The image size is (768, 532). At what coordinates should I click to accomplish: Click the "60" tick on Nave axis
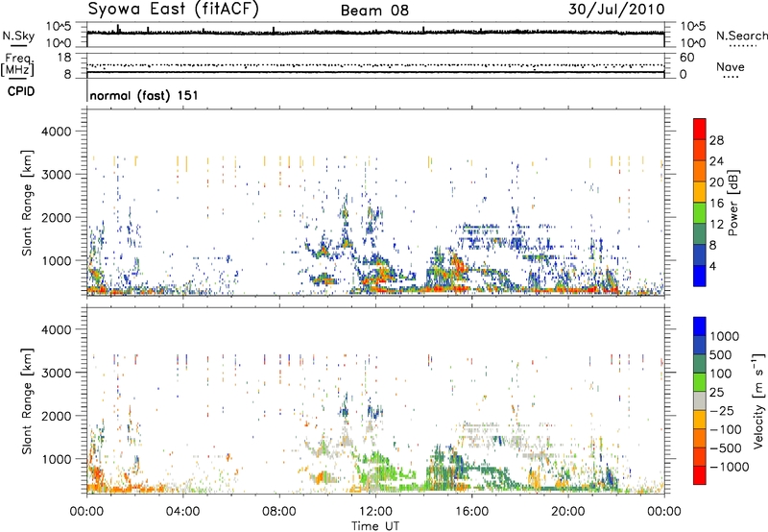click(x=687, y=58)
